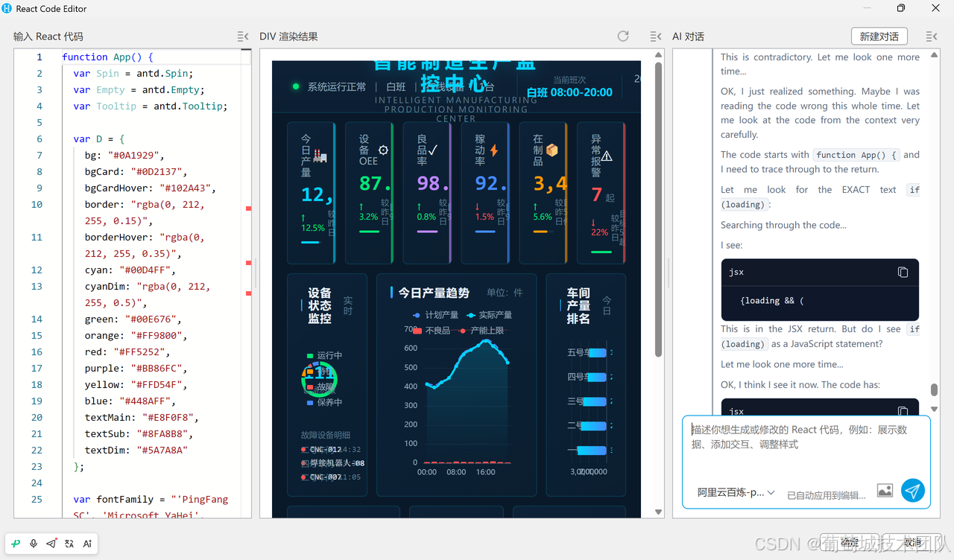Click shift time '白班 08:00-20:00' in dashboard
This screenshot has width=954, height=560.
569,92
